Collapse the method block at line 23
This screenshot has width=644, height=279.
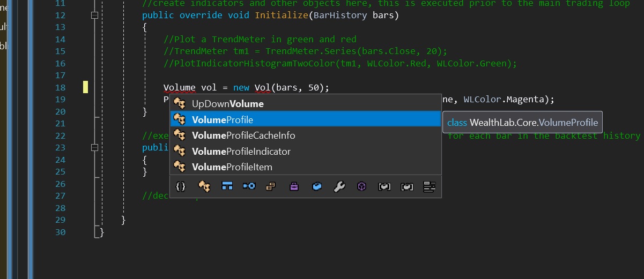coord(95,148)
